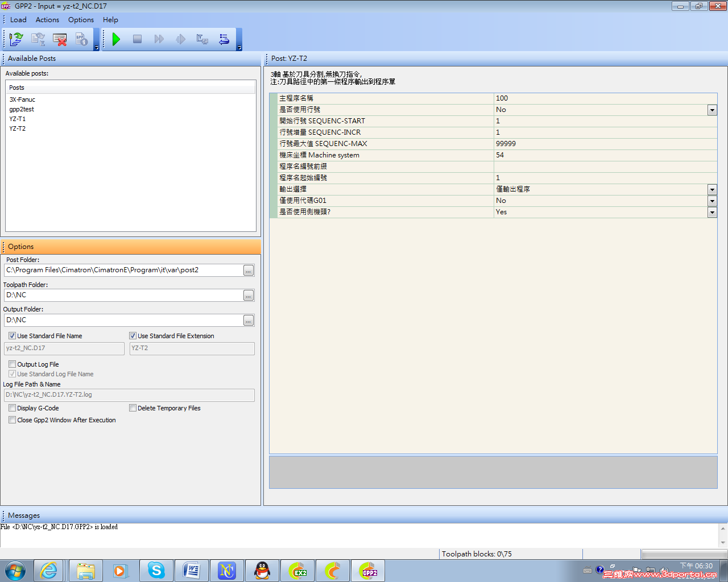Screen dimensions: 728x582
Task: Open the QQ penguin taskbar icon
Action: tap(262, 571)
